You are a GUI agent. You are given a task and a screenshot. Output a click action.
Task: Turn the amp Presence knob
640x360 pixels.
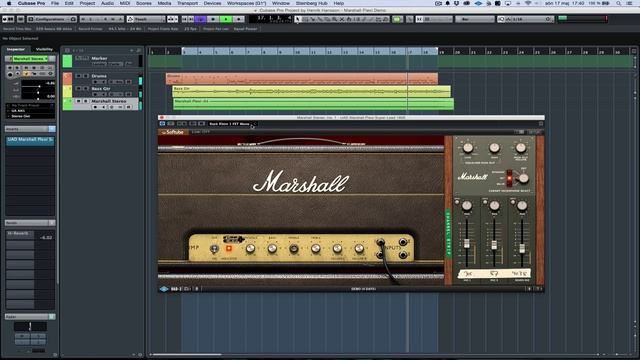click(251, 248)
